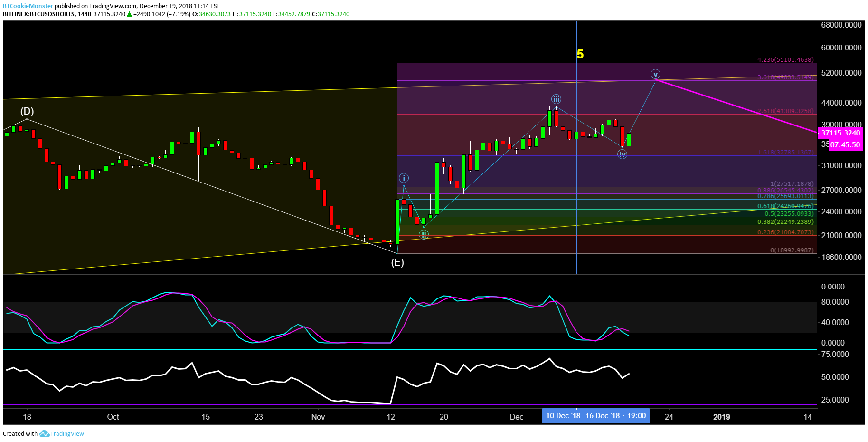The width and height of the screenshot is (868, 442).
Task: Click the 0(18992.9987) Fibonacci level label
Action: (x=792, y=250)
